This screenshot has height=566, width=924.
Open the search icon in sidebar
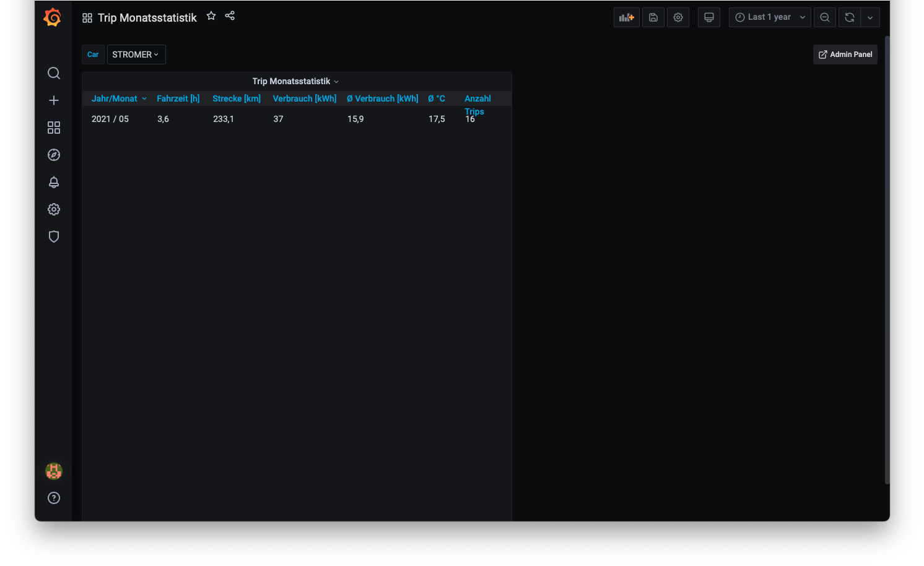[54, 73]
